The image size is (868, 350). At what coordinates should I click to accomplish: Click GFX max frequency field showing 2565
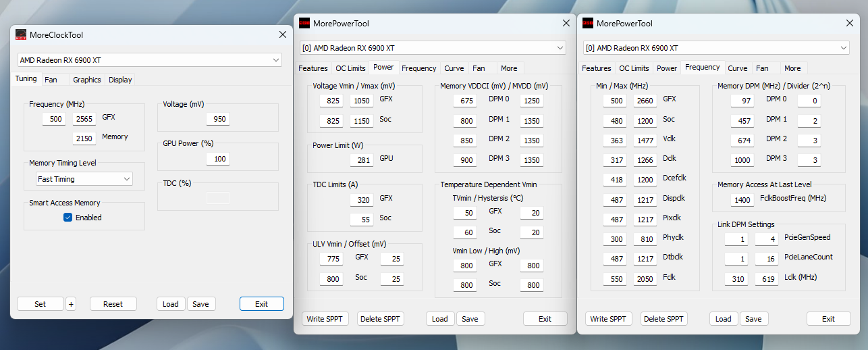coord(84,119)
